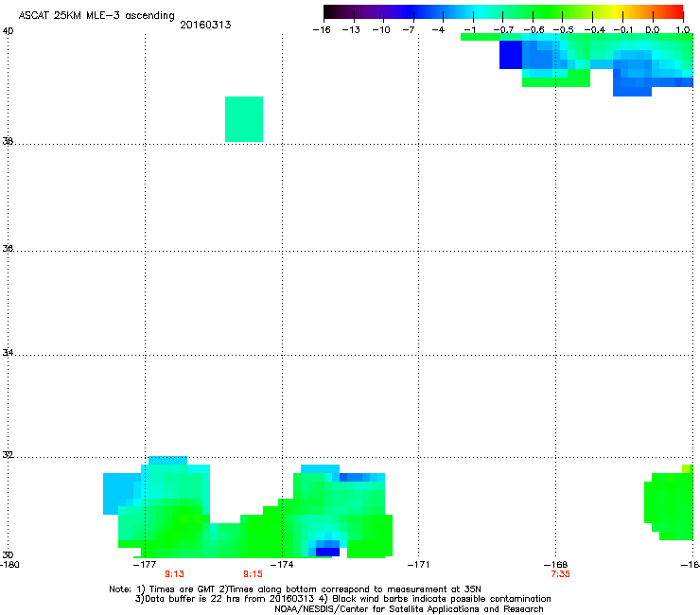Click the colorbar label 0.0

(653, 30)
